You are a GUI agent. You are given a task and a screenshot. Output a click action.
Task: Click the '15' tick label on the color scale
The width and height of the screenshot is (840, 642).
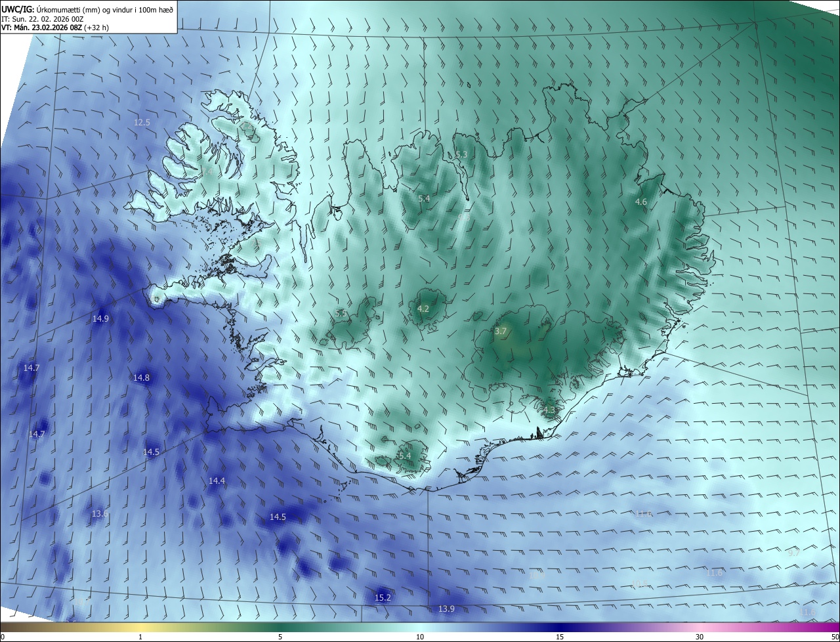click(x=560, y=637)
